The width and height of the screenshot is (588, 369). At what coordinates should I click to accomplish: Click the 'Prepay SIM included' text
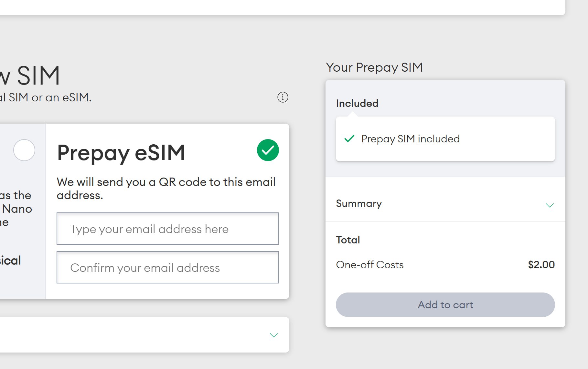pyautogui.click(x=410, y=139)
